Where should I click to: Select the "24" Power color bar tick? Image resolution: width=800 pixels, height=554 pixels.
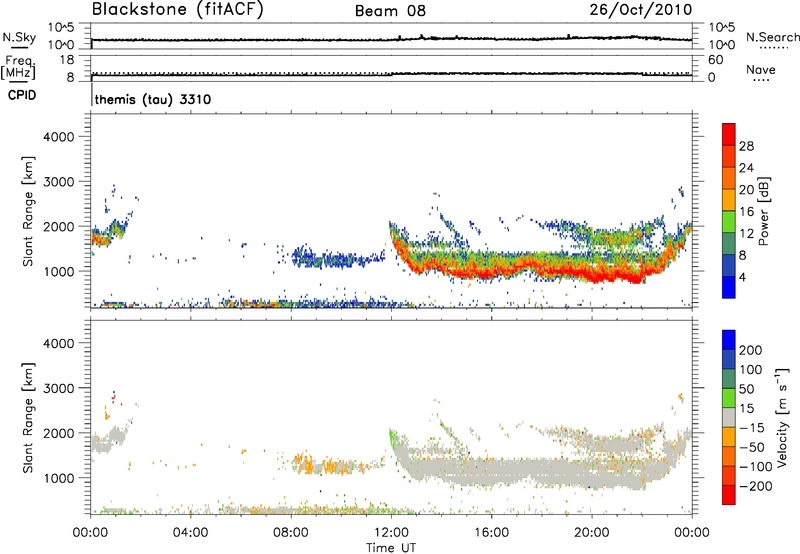tap(746, 168)
